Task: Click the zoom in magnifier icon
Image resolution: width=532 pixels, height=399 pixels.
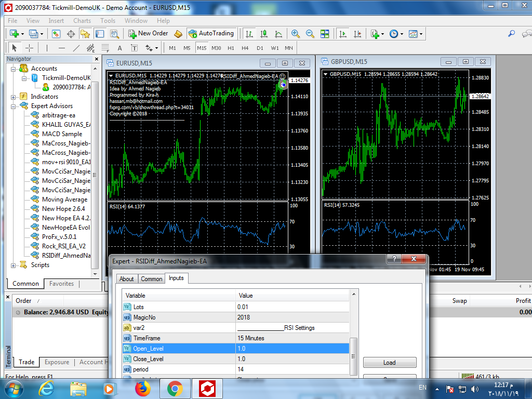Action: tap(296, 34)
